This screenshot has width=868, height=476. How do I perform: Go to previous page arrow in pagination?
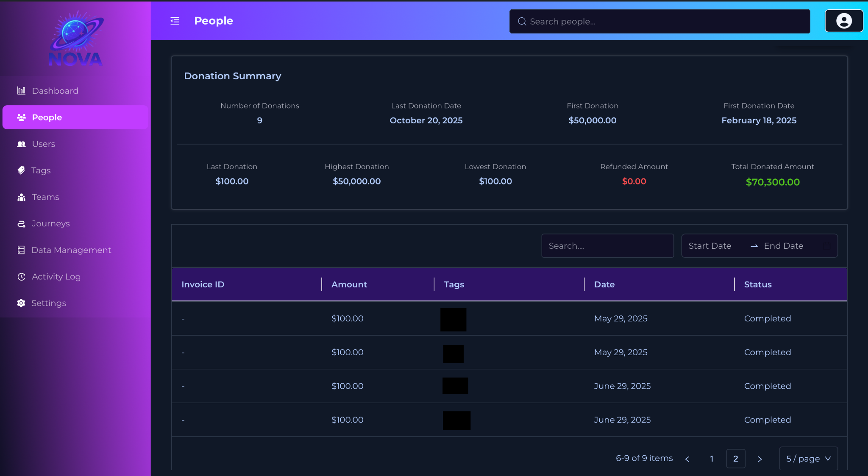click(687, 459)
